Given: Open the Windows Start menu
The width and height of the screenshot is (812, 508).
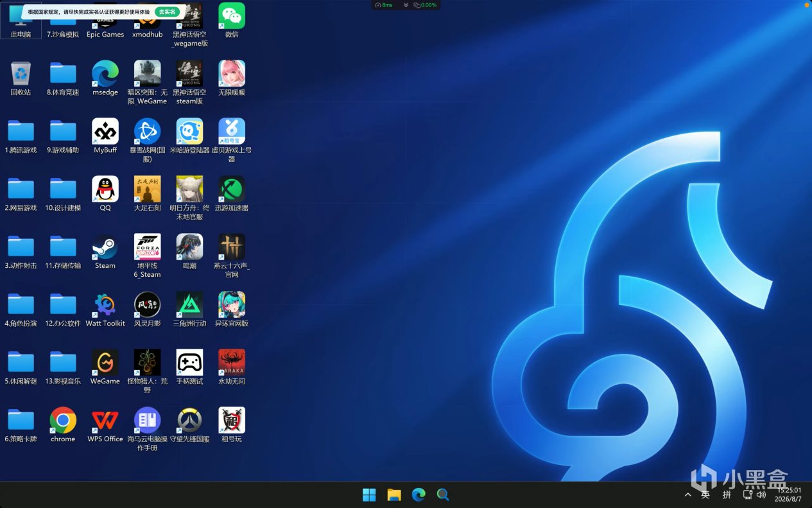Looking at the screenshot, I should [369, 495].
